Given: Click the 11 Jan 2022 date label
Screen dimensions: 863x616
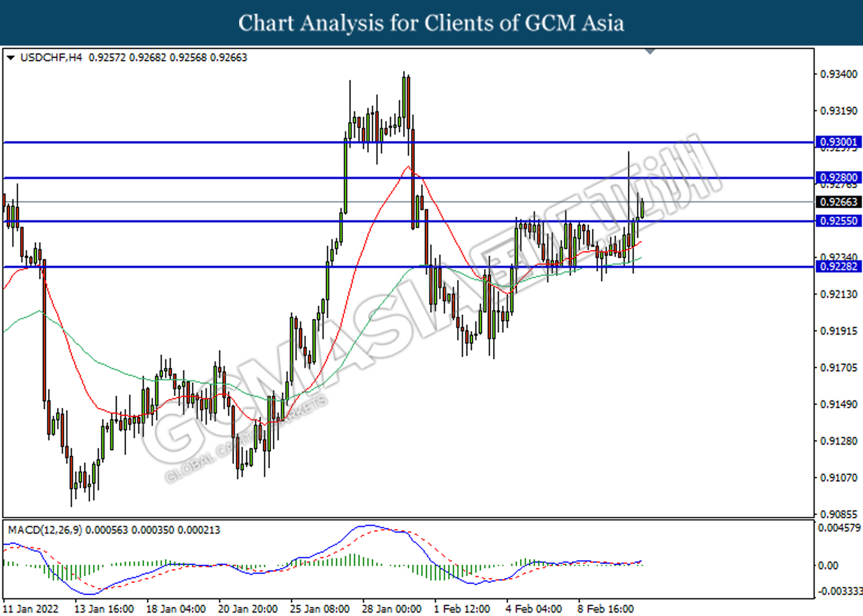Looking at the screenshot, I should coord(31,609).
